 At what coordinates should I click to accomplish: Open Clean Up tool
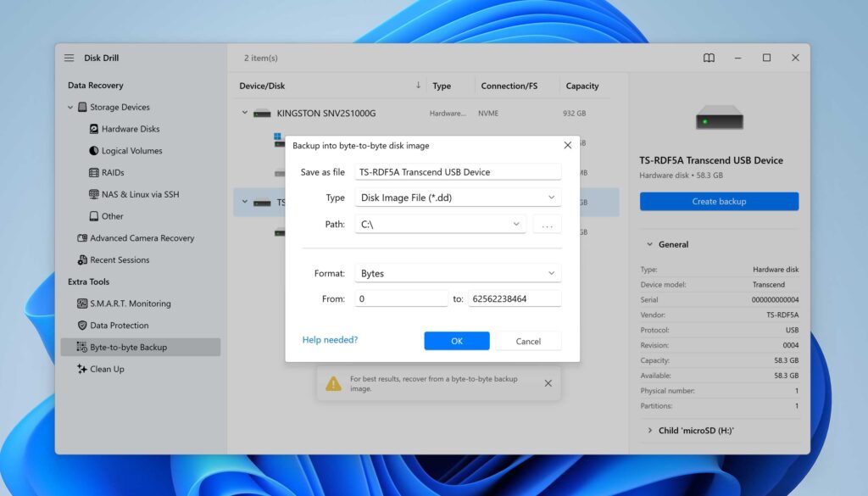coord(107,369)
